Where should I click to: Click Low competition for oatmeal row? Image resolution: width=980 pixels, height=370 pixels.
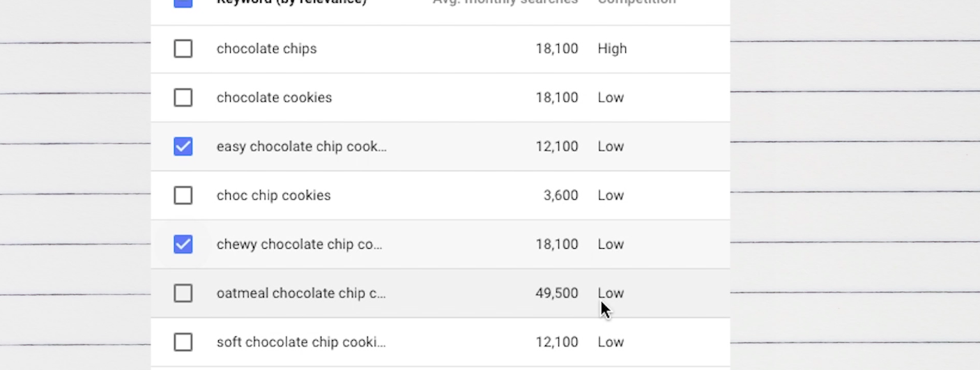click(611, 293)
